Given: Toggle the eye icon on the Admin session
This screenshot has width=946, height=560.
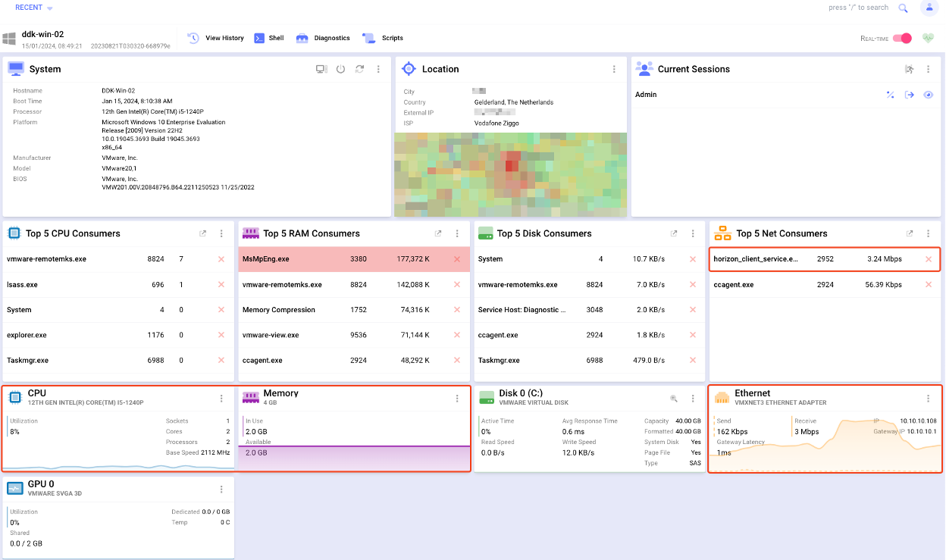Looking at the screenshot, I should (929, 95).
